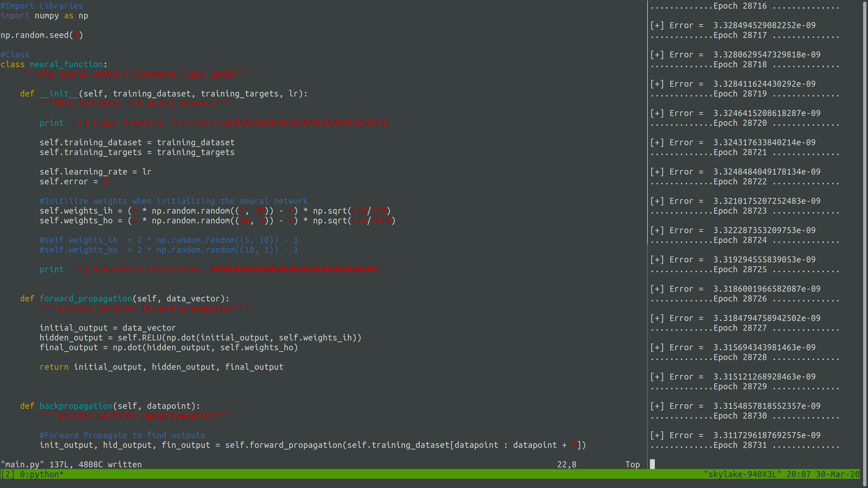Click the 'Epoch 28718' output line
The height and width of the screenshot is (488, 868).
coord(745,64)
